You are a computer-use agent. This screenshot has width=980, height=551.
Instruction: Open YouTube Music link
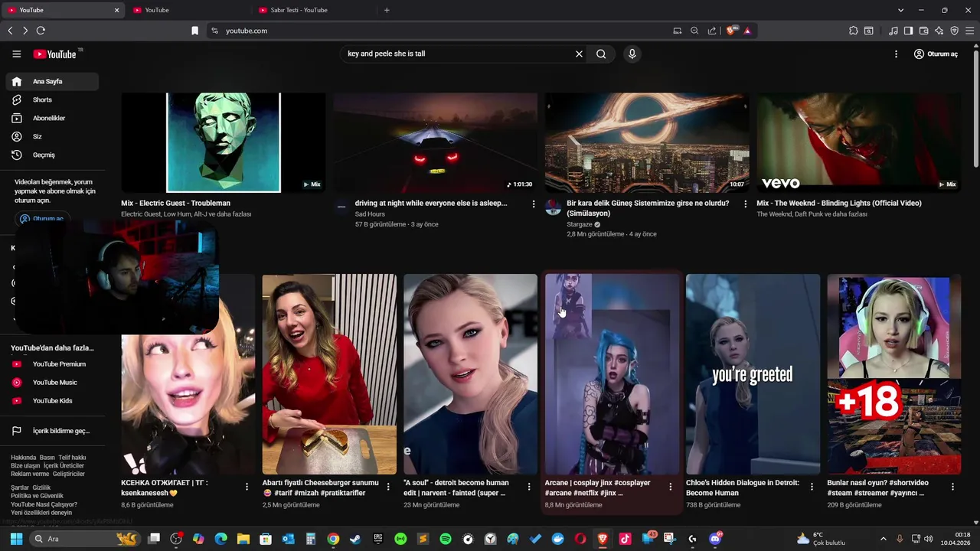coord(52,383)
